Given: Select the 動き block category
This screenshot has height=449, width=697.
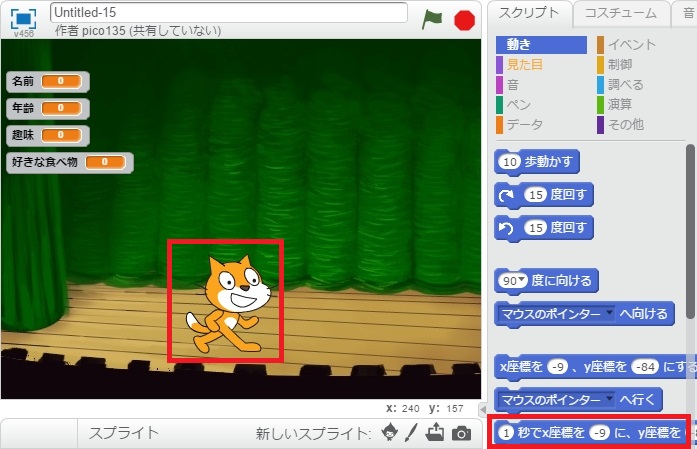Looking at the screenshot, I should [541, 44].
